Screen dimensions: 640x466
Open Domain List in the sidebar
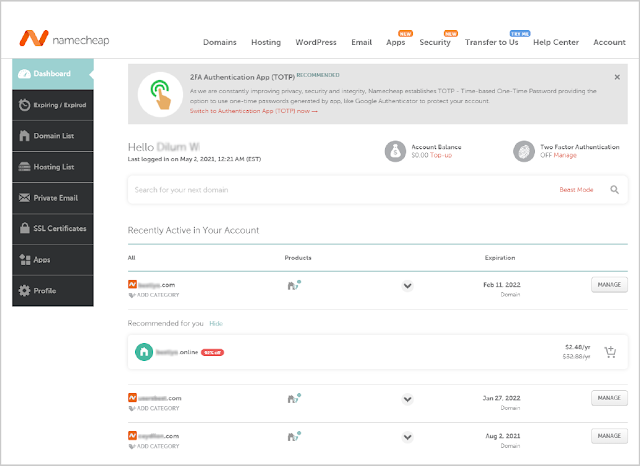click(x=53, y=136)
